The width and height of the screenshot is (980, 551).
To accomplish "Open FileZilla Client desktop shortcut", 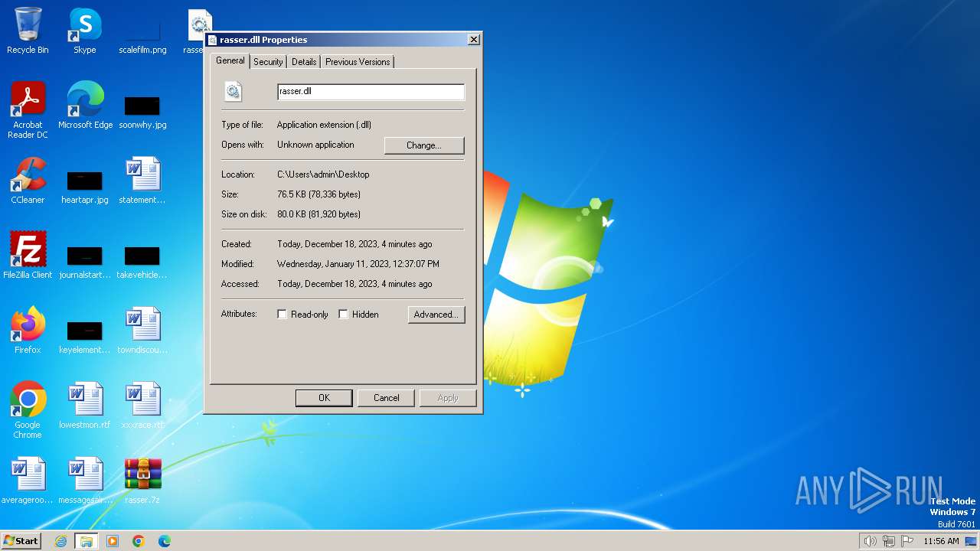I will tap(28, 256).
